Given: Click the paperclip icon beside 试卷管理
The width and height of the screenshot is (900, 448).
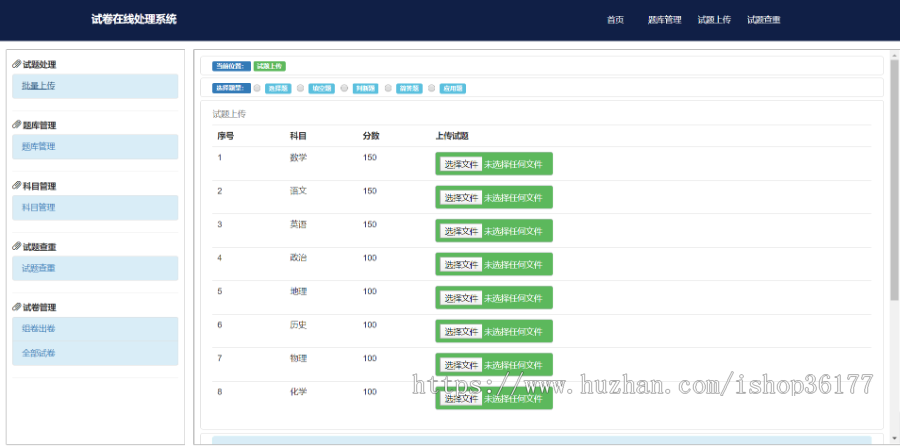Looking at the screenshot, I should point(17,307).
